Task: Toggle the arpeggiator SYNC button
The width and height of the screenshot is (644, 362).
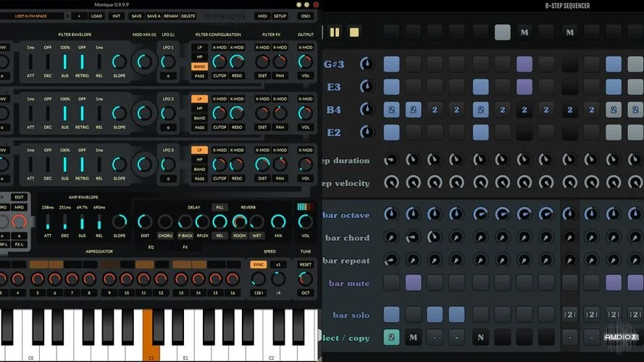Action: [x=259, y=265]
